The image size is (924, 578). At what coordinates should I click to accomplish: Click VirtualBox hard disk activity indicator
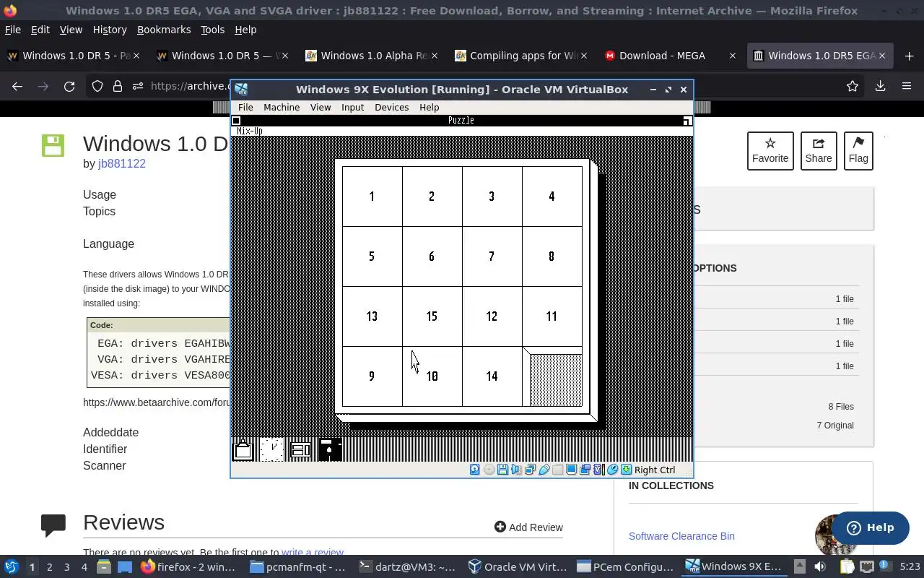coord(474,470)
